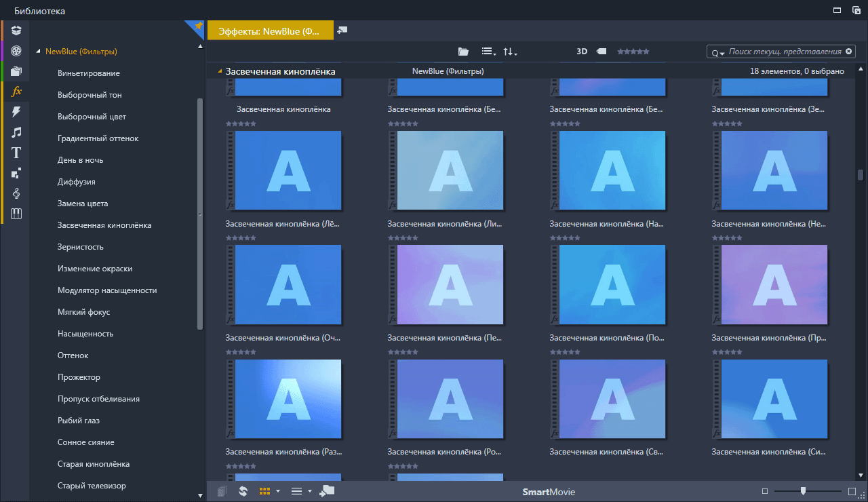Screen dimensions: 868x502
Task: Select thumbnail above Засвеченная киноплёнка (Св...
Action: (608, 398)
